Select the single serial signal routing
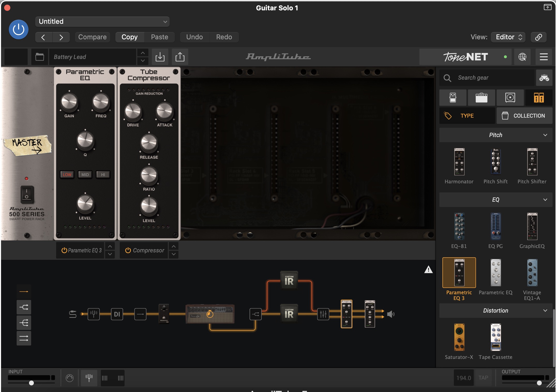The height and width of the screenshot is (392, 556). [24, 292]
